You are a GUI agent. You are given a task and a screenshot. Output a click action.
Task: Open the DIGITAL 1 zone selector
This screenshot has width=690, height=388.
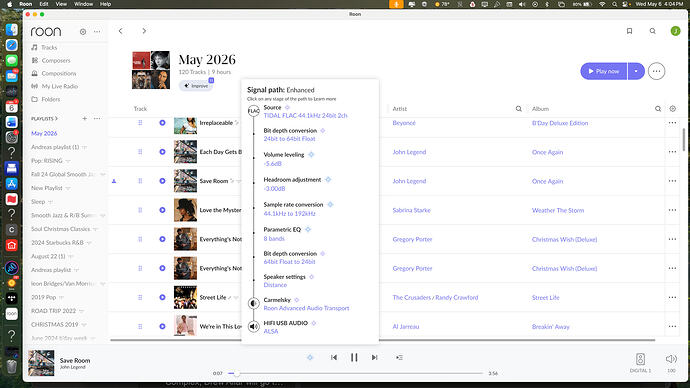tap(640, 362)
